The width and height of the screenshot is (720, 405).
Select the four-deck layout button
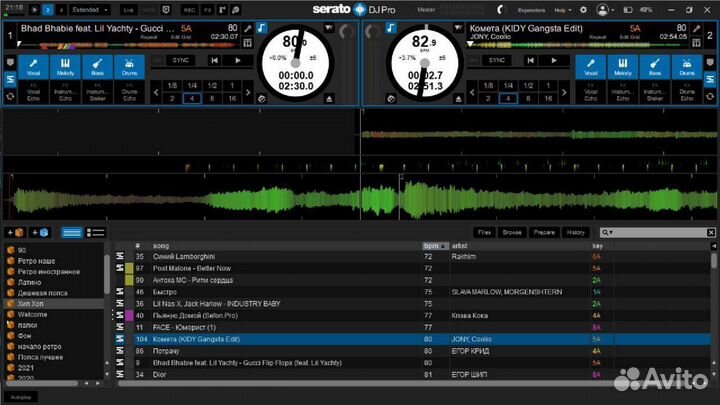[x=61, y=10]
